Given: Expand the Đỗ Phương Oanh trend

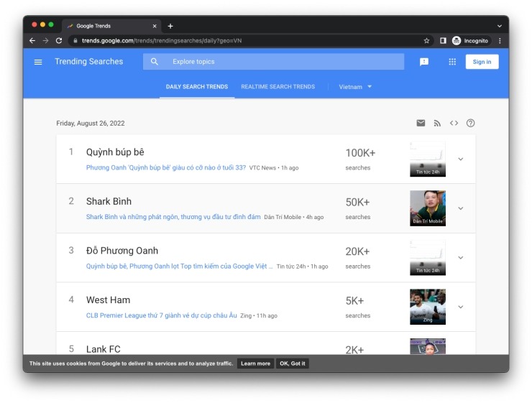Looking at the screenshot, I should [x=460, y=258].
